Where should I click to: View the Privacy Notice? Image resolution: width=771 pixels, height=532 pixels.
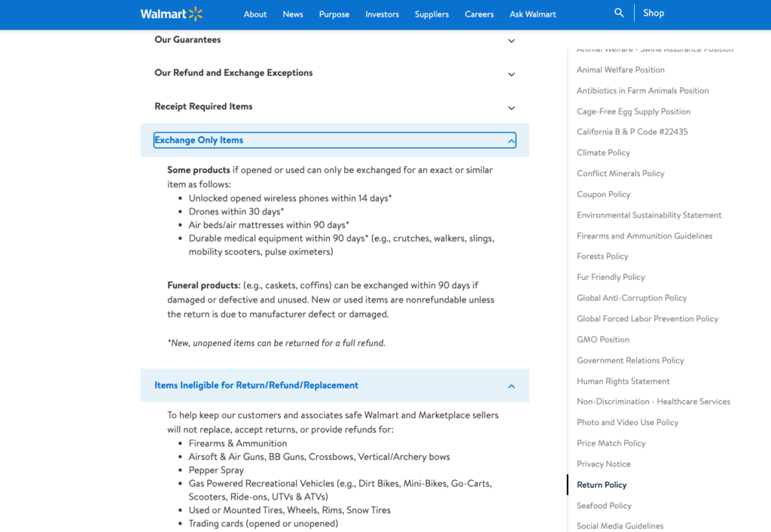[603, 464]
